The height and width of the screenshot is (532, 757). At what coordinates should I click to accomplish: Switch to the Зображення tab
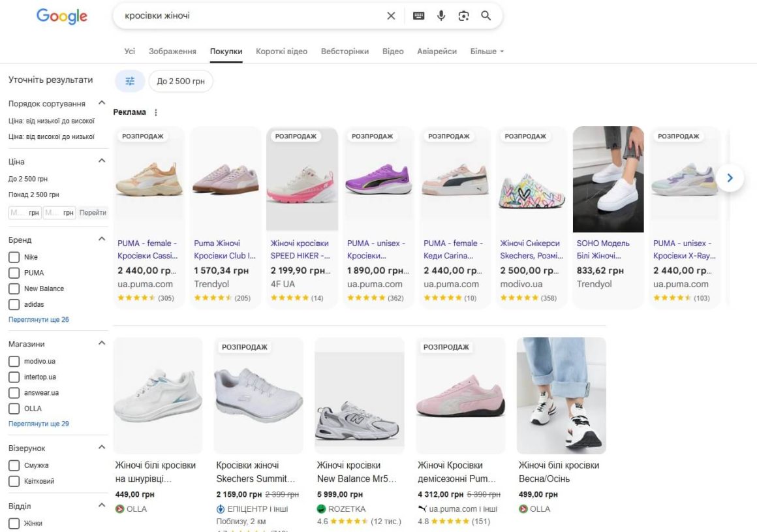point(172,51)
